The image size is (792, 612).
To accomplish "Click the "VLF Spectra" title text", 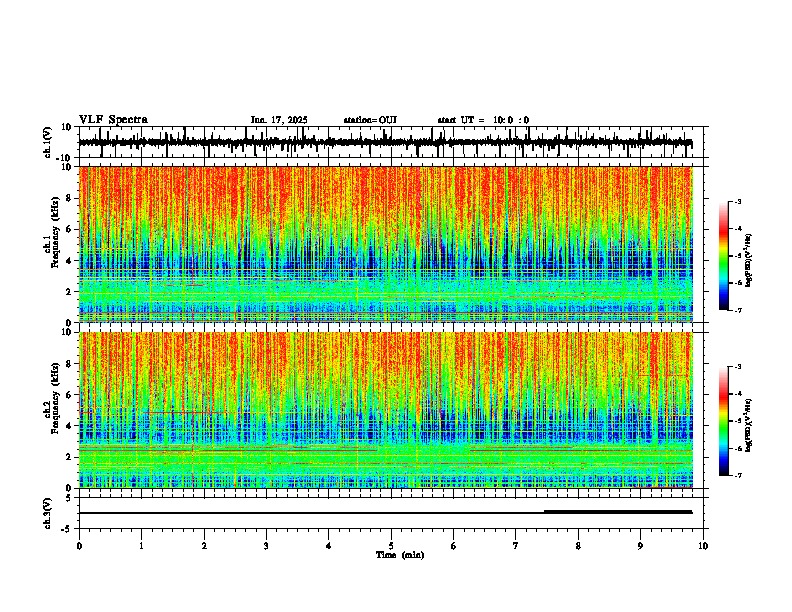I will 113,120.
